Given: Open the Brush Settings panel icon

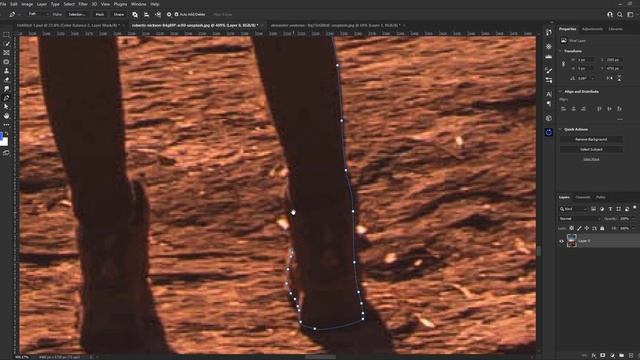Looking at the screenshot, I should 549,71.
